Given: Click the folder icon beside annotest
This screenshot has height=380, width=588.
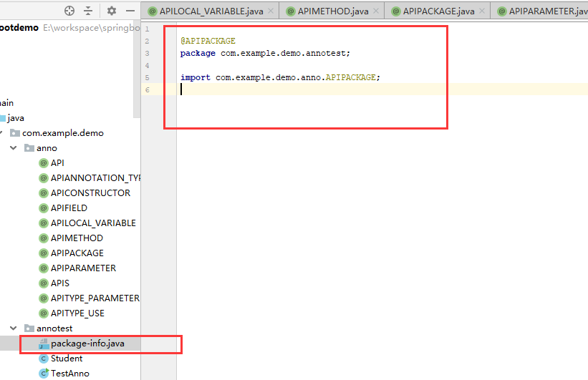Looking at the screenshot, I should click(29, 328).
